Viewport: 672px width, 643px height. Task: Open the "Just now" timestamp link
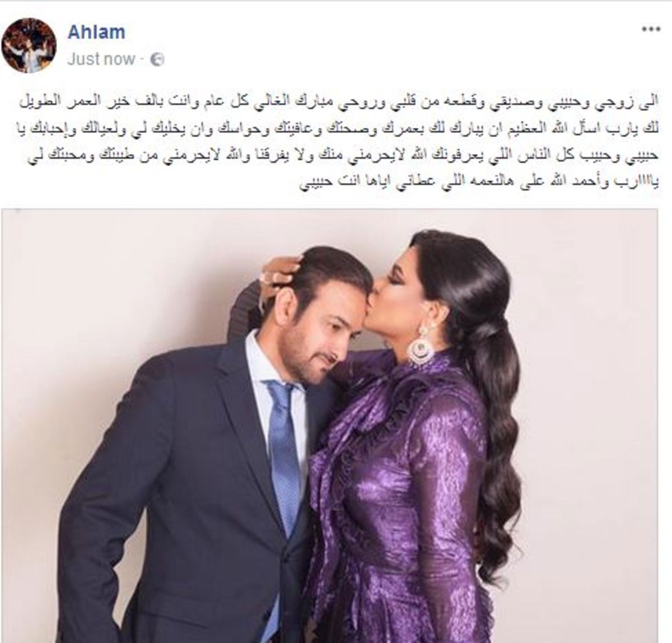coord(101,59)
